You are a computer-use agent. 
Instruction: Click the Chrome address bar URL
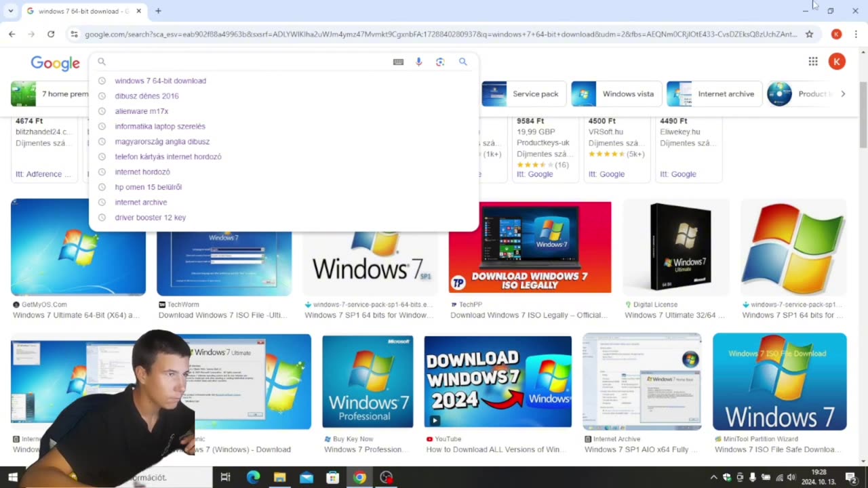coord(441,34)
